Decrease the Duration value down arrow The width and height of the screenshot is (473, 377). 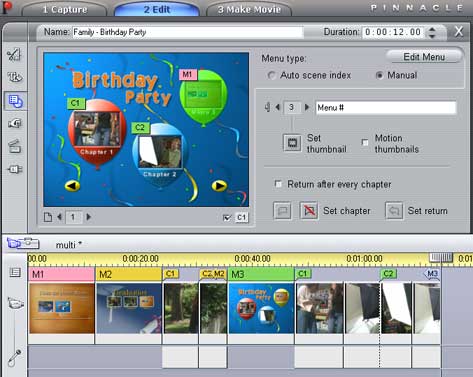pos(432,35)
